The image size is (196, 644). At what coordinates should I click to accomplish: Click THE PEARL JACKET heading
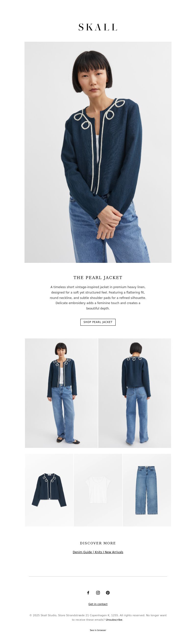(x=98, y=278)
